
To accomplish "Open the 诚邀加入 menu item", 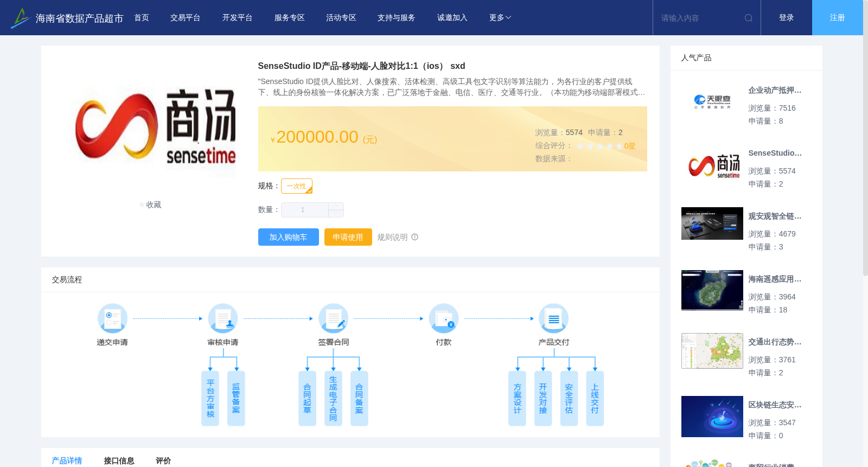I will [452, 18].
